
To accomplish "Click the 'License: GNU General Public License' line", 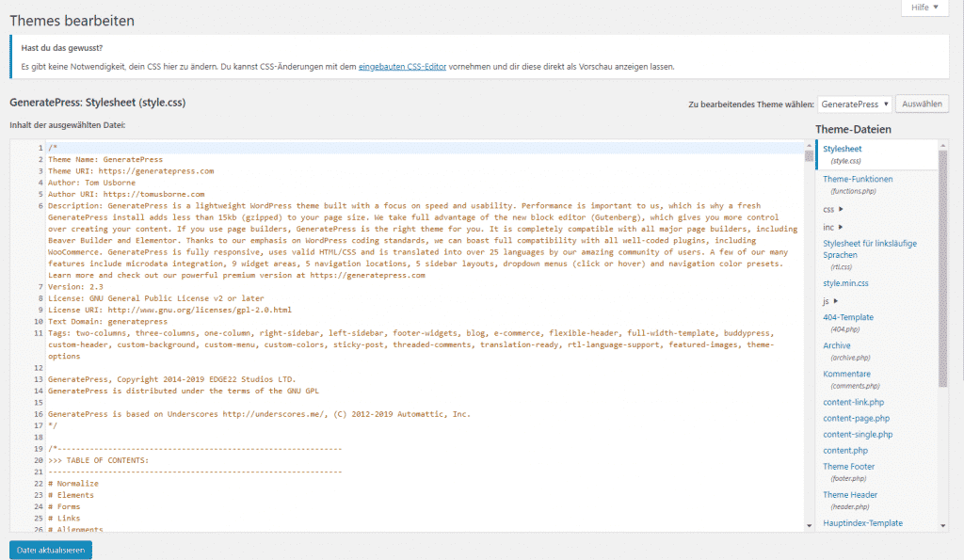I will [x=156, y=298].
